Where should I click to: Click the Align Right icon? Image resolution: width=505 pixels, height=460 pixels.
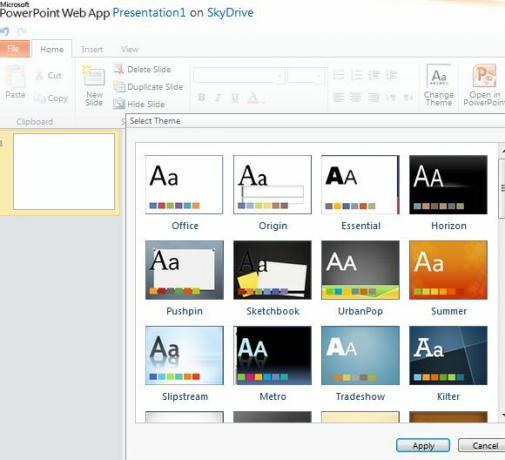pos(373,97)
